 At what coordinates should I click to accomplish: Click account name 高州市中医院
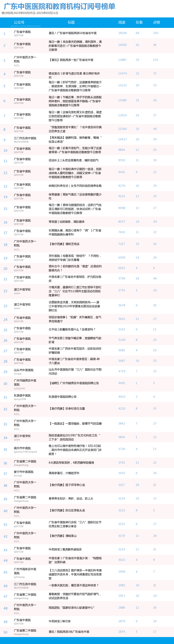pyautogui.click(x=22, y=448)
